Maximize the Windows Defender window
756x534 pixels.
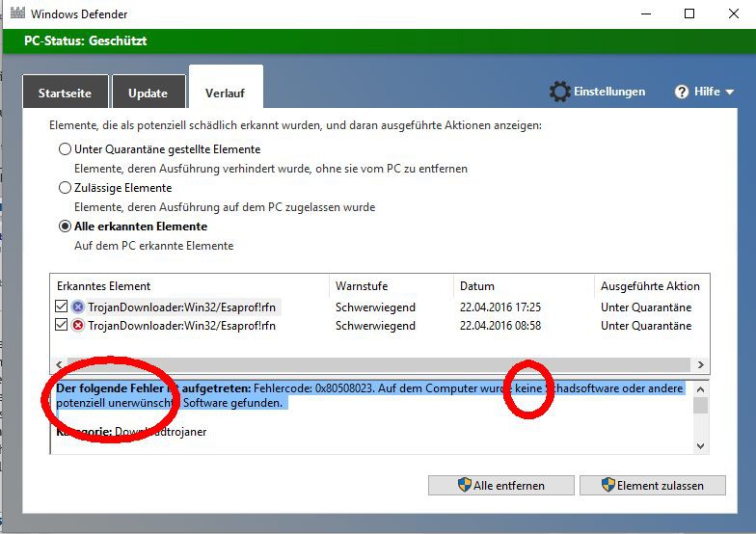click(x=689, y=13)
